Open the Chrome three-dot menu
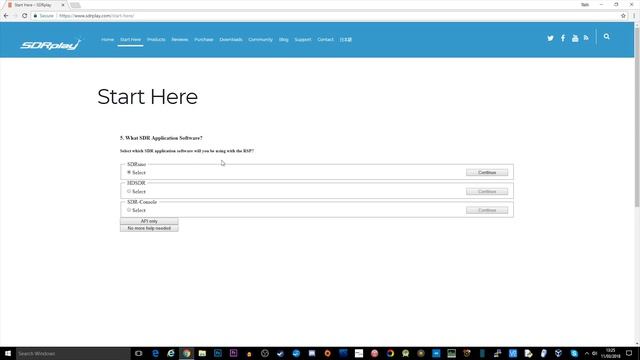The image size is (640, 360). pos(634,16)
